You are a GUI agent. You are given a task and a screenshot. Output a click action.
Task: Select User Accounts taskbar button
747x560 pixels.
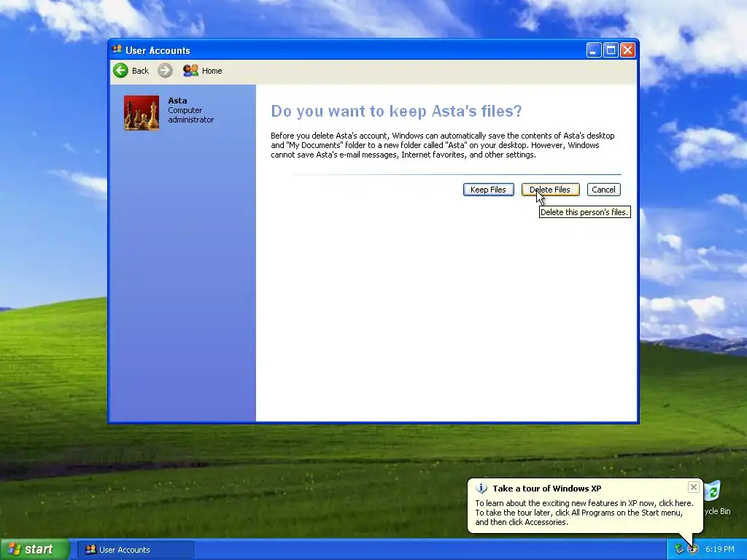(135, 550)
